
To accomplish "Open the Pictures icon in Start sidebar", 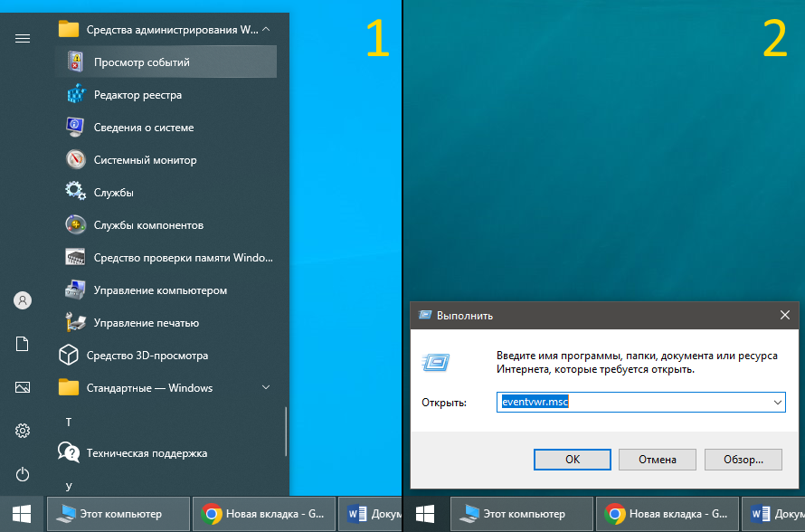I will pyautogui.click(x=23, y=387).
